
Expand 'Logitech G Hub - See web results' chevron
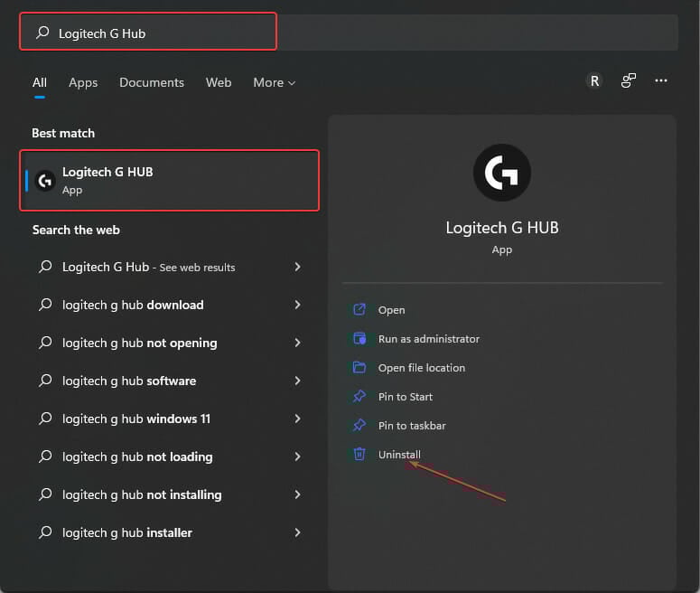298,267
